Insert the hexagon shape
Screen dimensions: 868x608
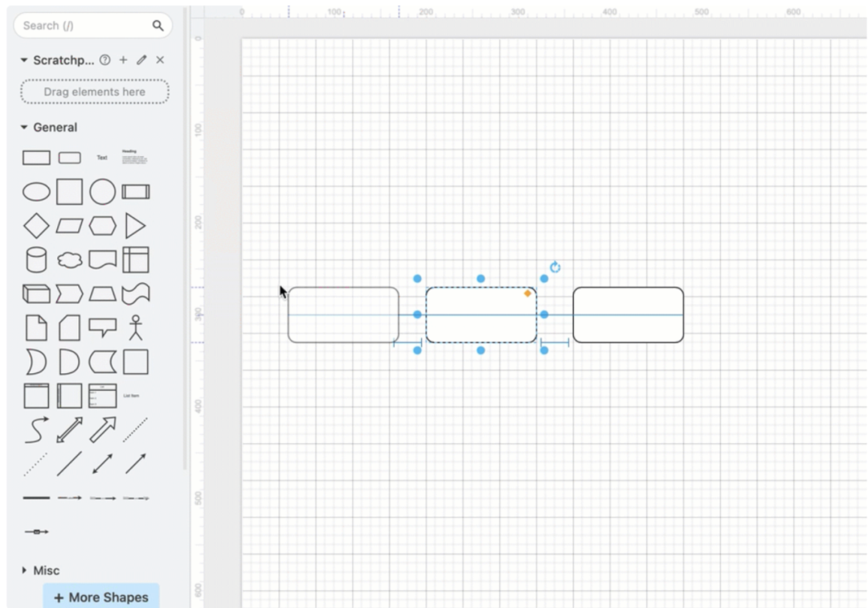click(103, 226)
